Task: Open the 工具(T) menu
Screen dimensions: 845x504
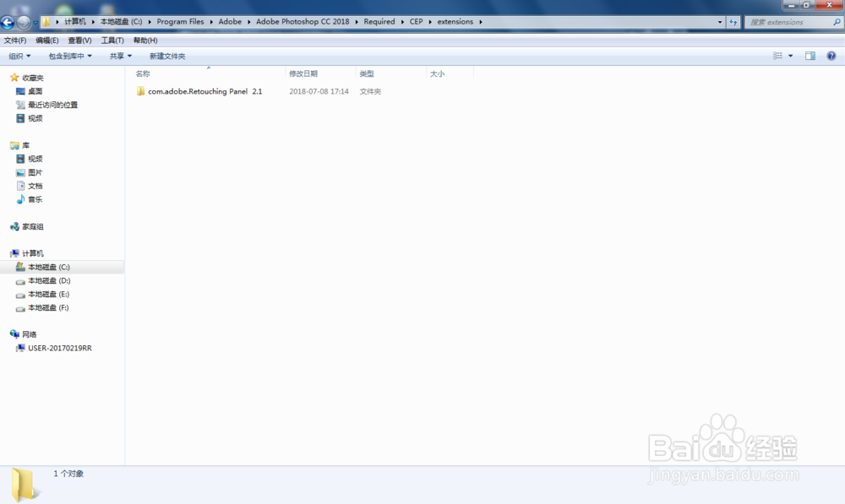Action: pos(112,41)
